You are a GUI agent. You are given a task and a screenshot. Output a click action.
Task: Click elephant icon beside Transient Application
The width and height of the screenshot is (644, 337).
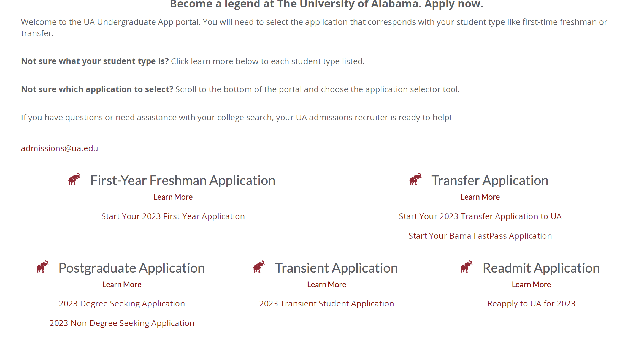[x=259, y=267]
